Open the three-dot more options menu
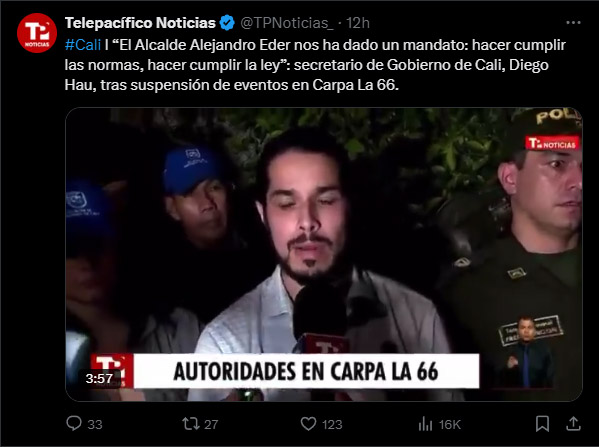This screenshot has width=599, height=447. tap(573, 23)
